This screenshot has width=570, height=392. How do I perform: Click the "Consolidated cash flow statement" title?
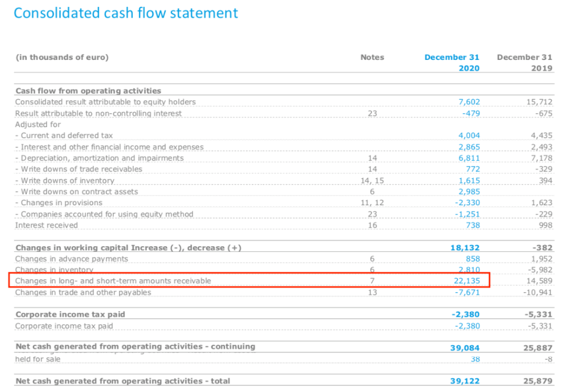pyautogui.click(x=126, y=13)
